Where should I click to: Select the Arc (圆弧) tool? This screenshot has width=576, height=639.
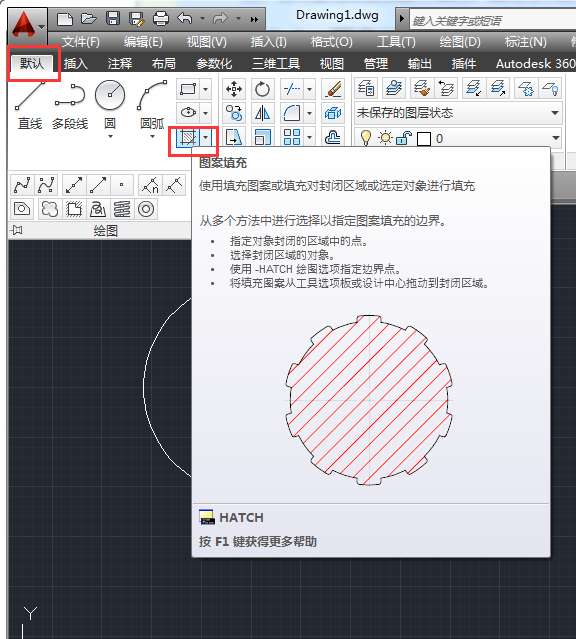point(152,105)
